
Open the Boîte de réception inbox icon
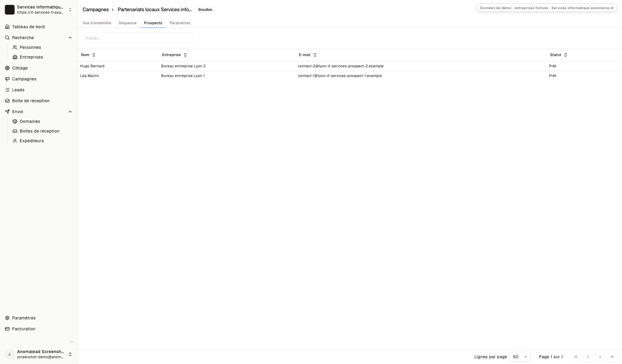pyautogui.click(x=7, y=101)
